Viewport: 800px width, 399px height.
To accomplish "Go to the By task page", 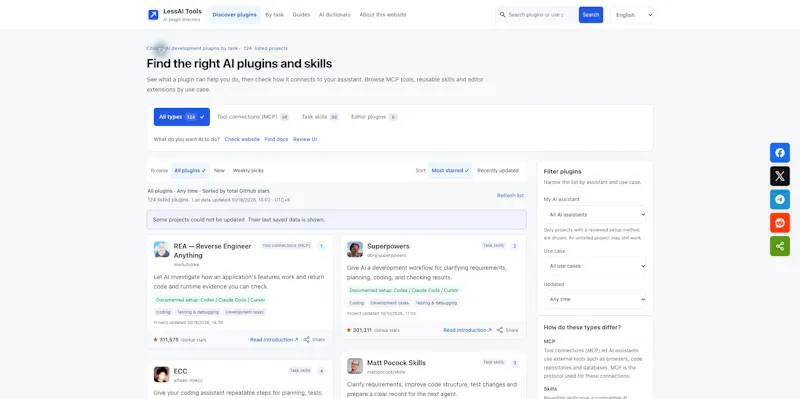I will (x=274, y=15).
